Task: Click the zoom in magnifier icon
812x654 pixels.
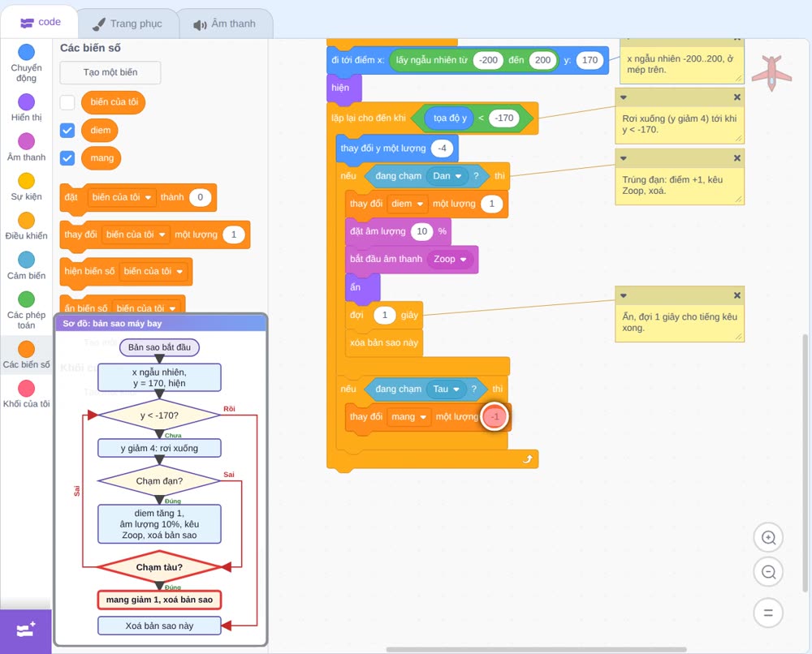Action: 768,538
